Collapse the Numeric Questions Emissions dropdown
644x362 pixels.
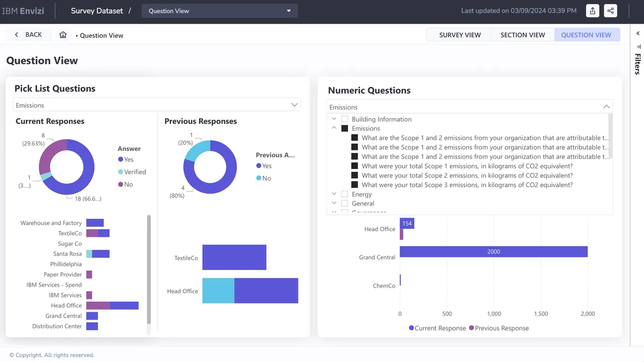(469, 107)
